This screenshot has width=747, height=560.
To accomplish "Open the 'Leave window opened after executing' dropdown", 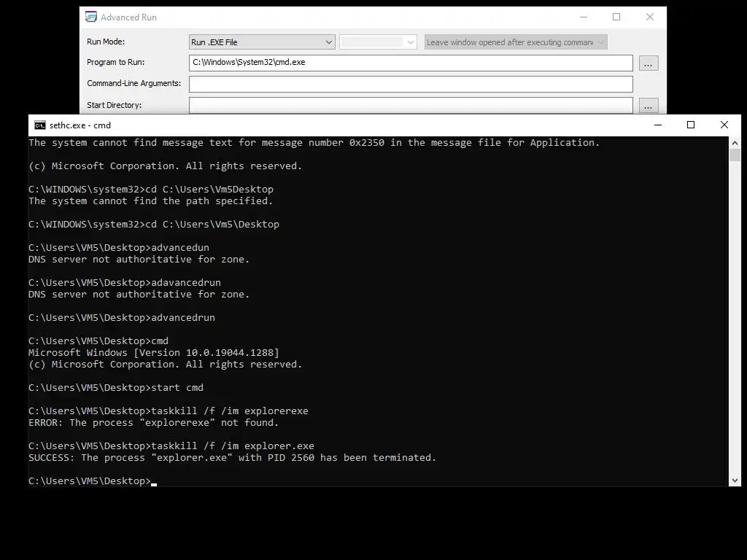I will 516,42.
